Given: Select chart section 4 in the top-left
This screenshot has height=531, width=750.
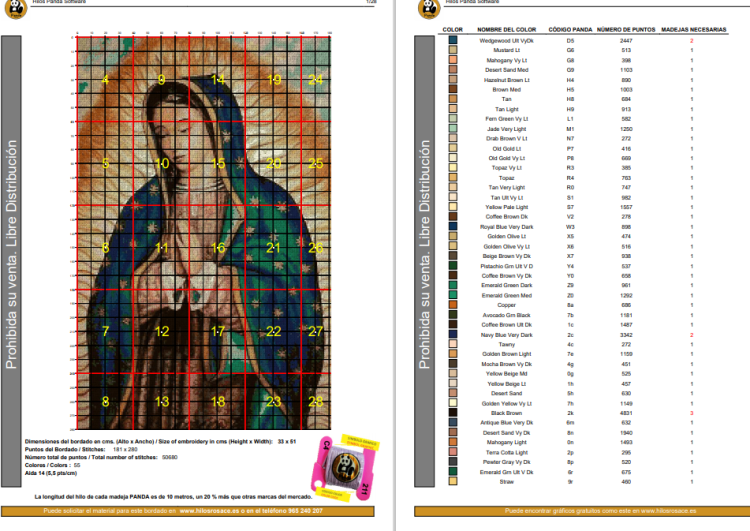Looking at the screenshot, I should coord(106,79).
